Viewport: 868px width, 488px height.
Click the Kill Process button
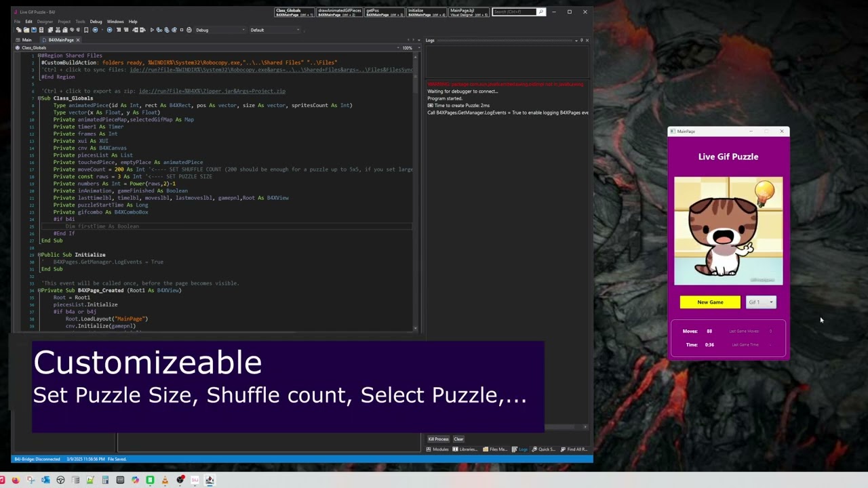point(438,439)
